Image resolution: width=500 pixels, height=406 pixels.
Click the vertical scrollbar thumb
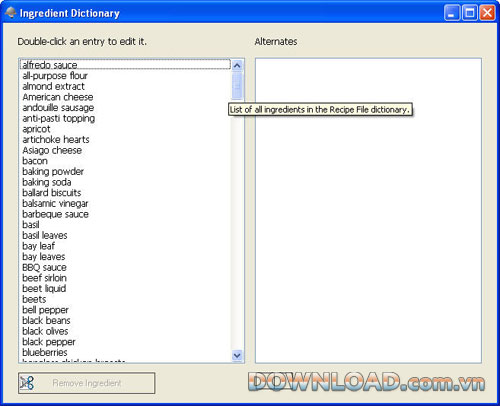point(237,85)
